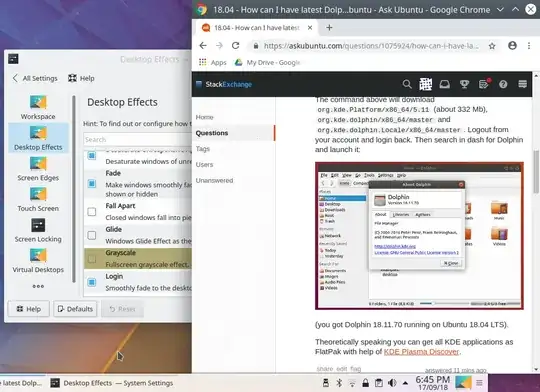Open a new Chrome tab
The image size is (540, 392).
click(x=329, y=28)
